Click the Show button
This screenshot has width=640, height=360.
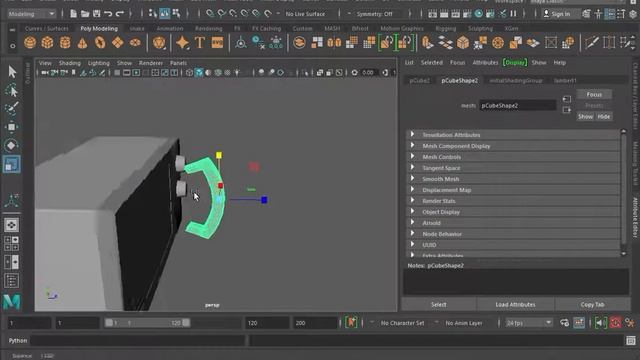[585, 116]
